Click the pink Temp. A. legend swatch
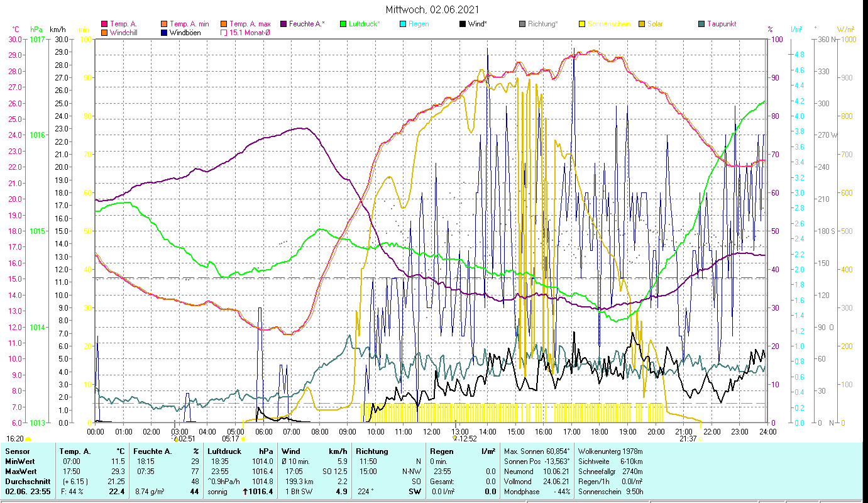This screenshot has width=868, height=503. pos(104,24)
